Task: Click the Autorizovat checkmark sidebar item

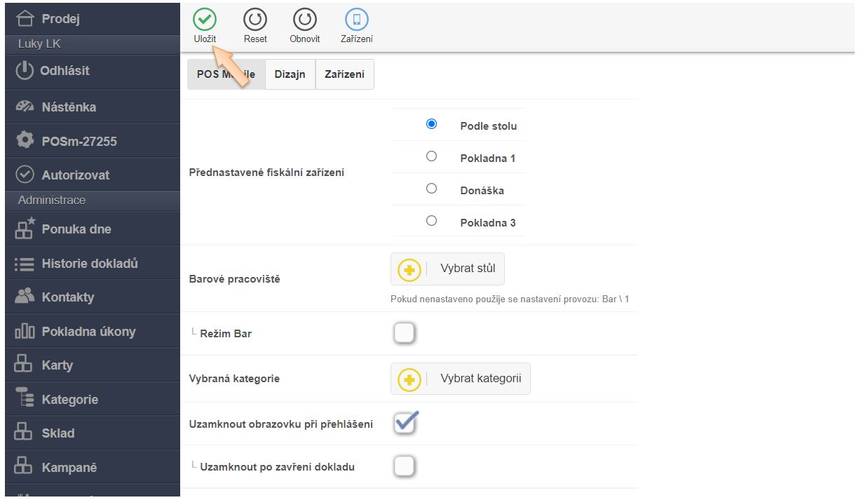Action: point(75,175)
